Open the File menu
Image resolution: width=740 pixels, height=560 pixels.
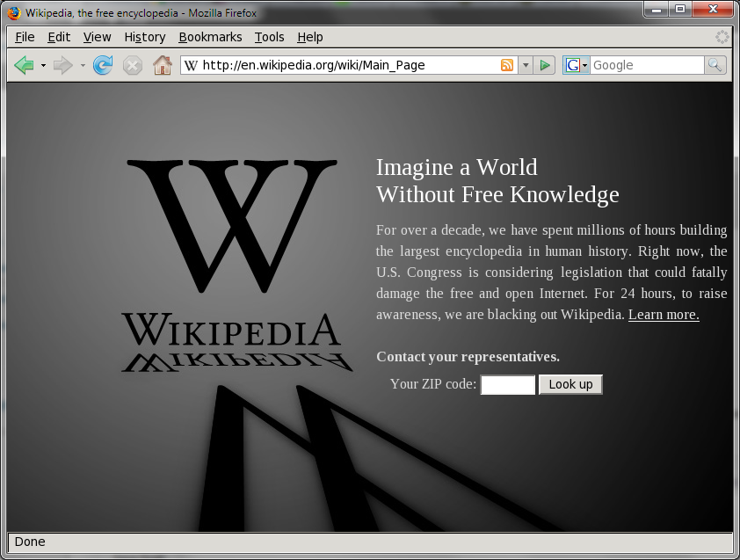pos(25,37)
